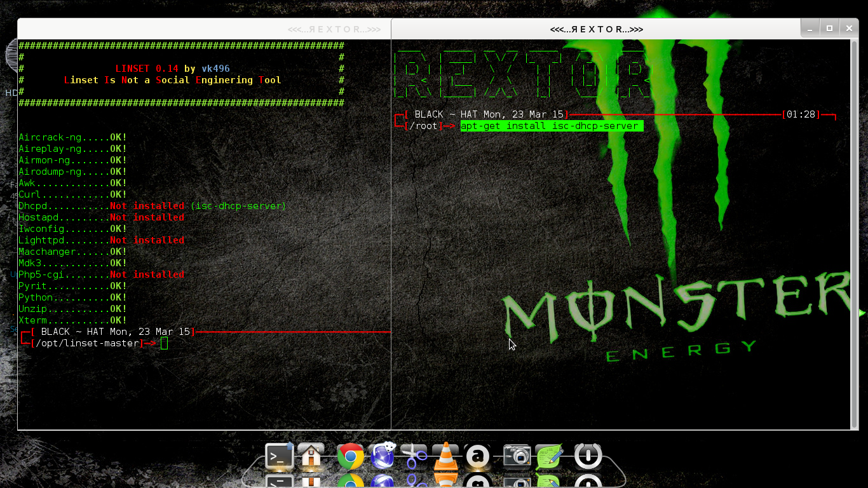Launch the blue globe web browser
Viewport: 868px width, 488px height.
[x=382, y=456]
